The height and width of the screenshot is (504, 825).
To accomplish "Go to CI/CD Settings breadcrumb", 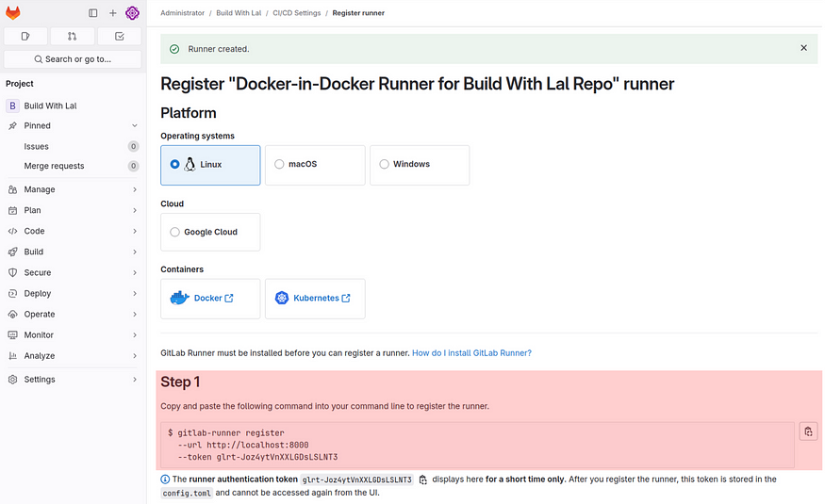I will click(296, 13).
